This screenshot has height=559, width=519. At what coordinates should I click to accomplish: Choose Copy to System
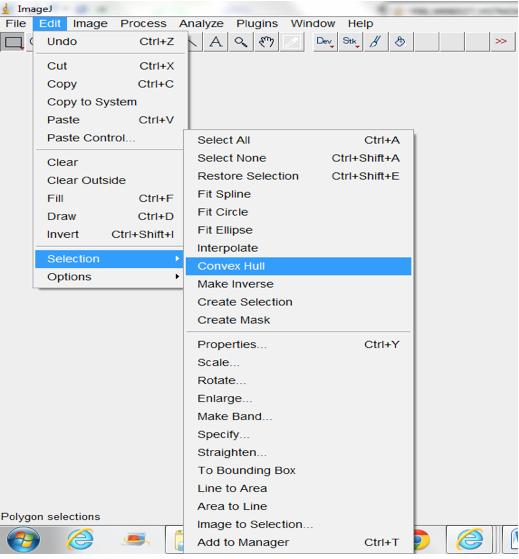pos(111,102)
